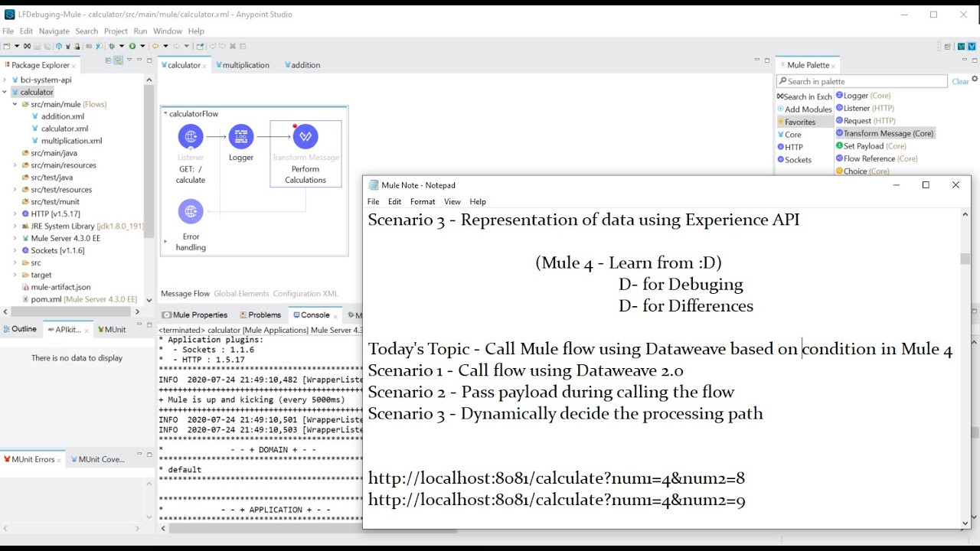
Task: Click the Mule Palette tab
Action: point(808,65)
